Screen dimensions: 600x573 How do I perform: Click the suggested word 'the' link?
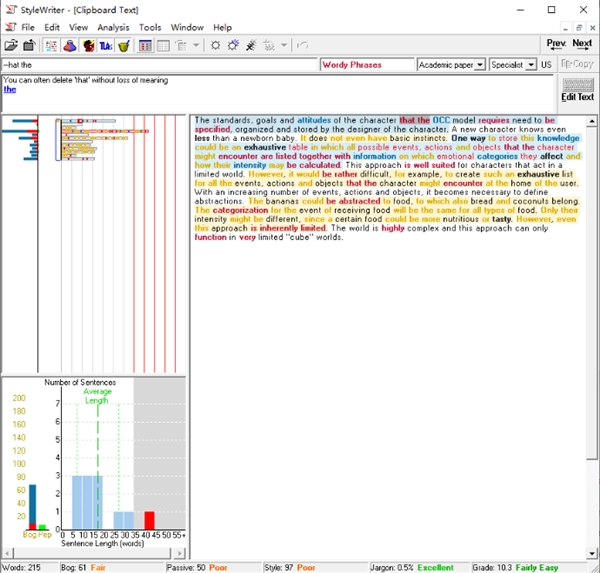click(x=9, y=89)
